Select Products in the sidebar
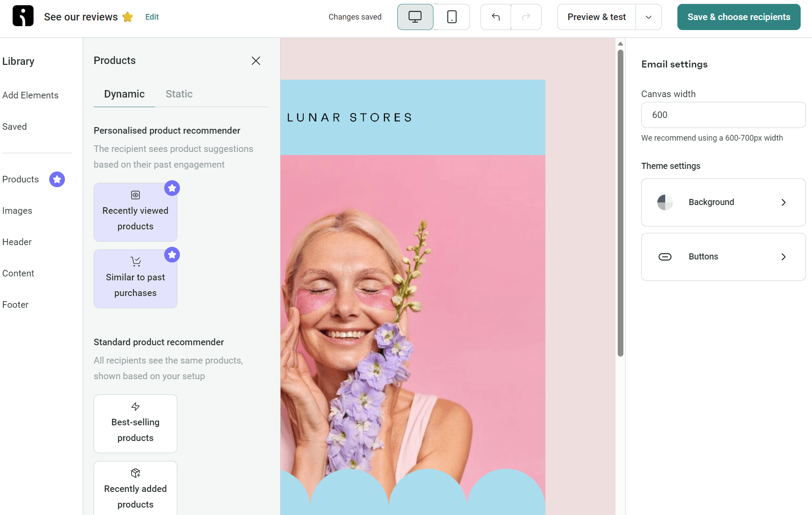Viewport: 812px width, 515px height. tap(20, 179)
